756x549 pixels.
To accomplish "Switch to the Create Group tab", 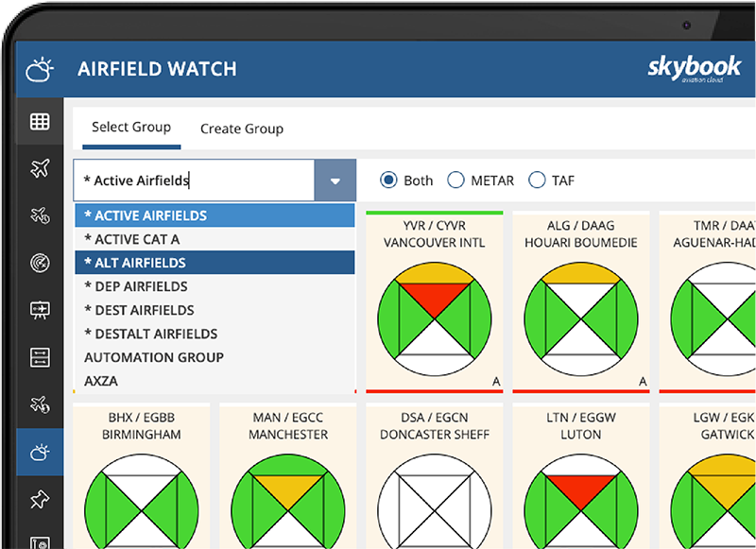I will [242, 129].
